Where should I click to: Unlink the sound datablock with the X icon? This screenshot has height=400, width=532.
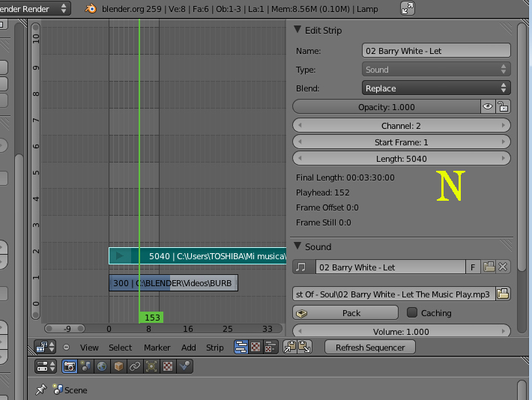pos(504,267)
